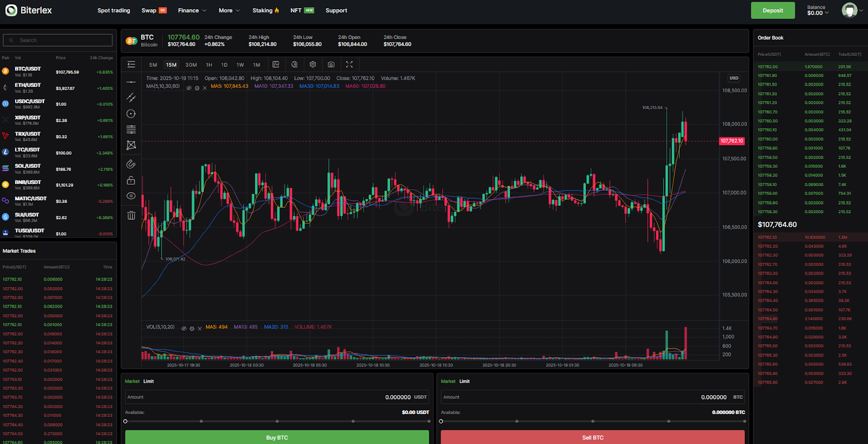This screenshot has width=868, height=444.
Task: Click the pair Search input field
Action: tap(58, 40)
